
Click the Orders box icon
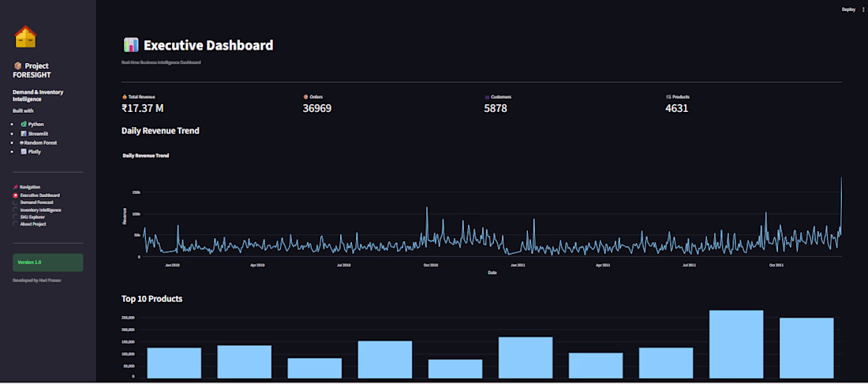305,97
